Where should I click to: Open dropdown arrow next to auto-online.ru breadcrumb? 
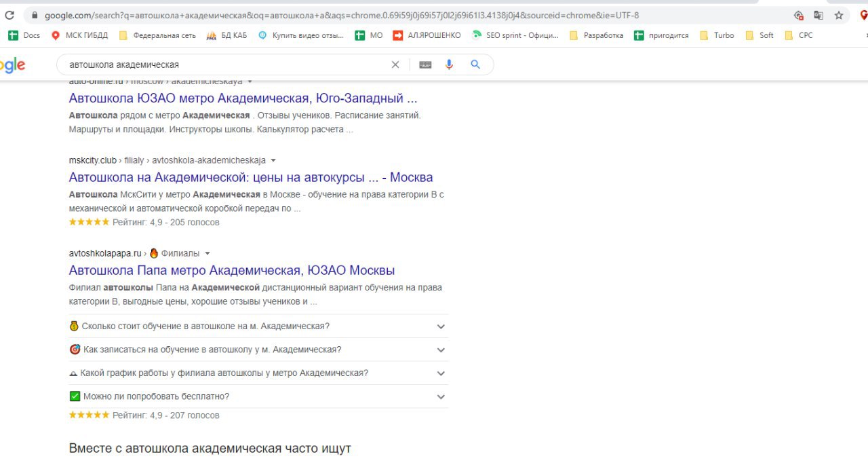pos(250,81)
